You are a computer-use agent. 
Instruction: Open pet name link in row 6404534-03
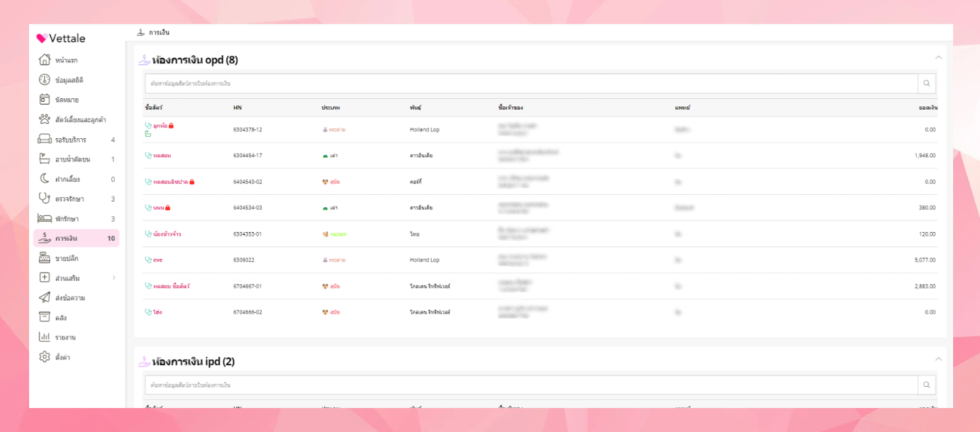click(x=158, y=208)
